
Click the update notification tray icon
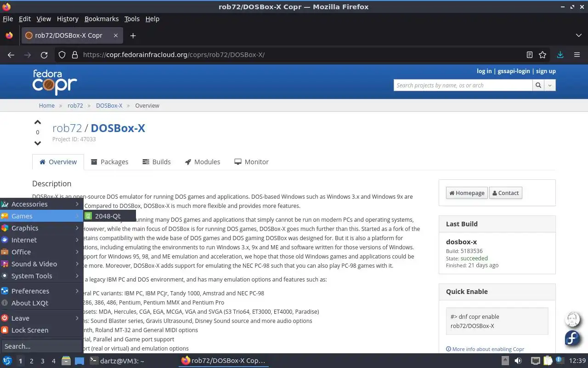point(559,361)
